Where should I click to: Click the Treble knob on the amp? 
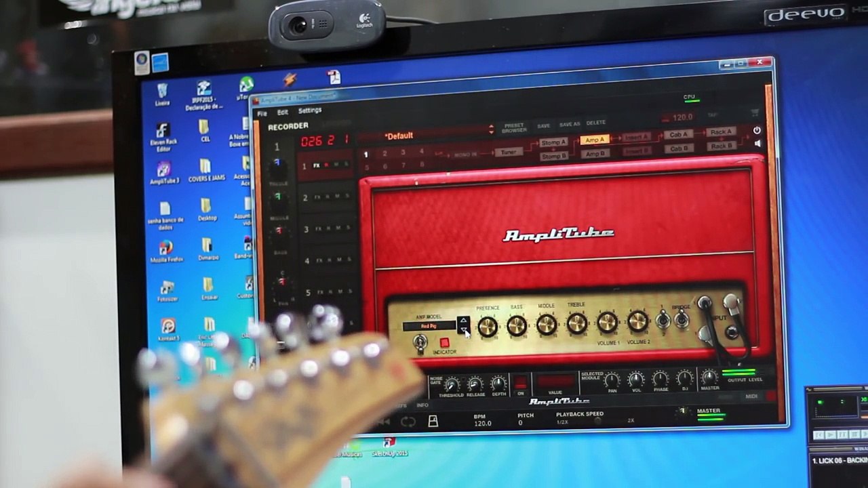click(576, 323)
